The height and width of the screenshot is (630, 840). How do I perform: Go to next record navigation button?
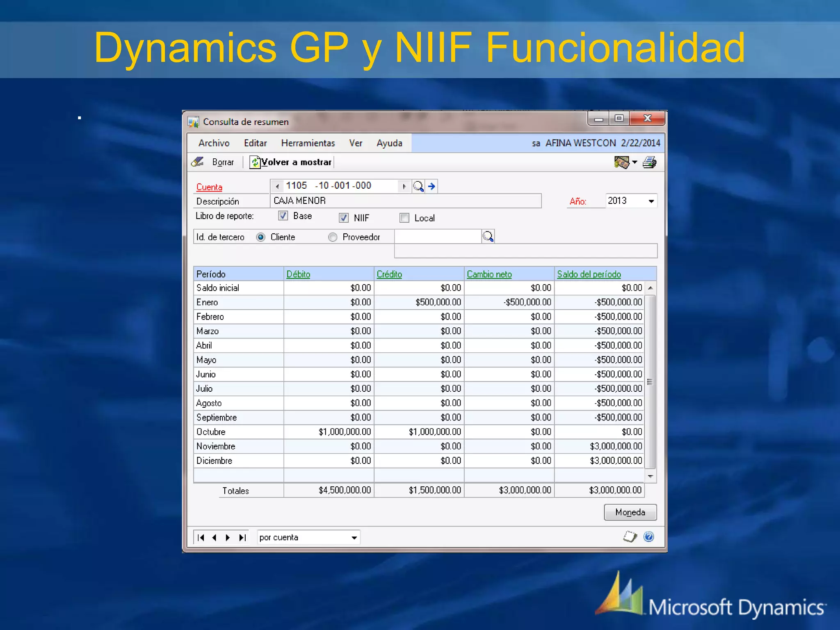pyautogui.click(x=228, y=537)
